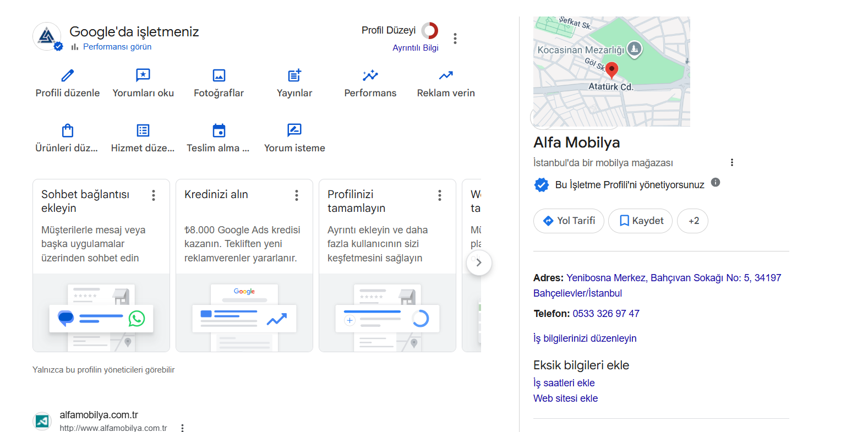Expand more actions with +2 button
Screen dimensions: 868x432
[692, 221]
